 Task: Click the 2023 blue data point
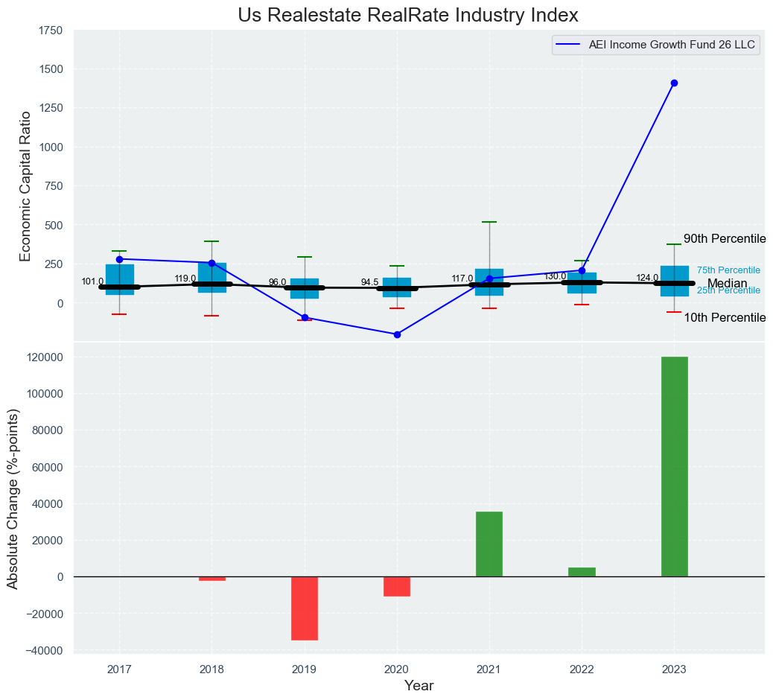674,83
